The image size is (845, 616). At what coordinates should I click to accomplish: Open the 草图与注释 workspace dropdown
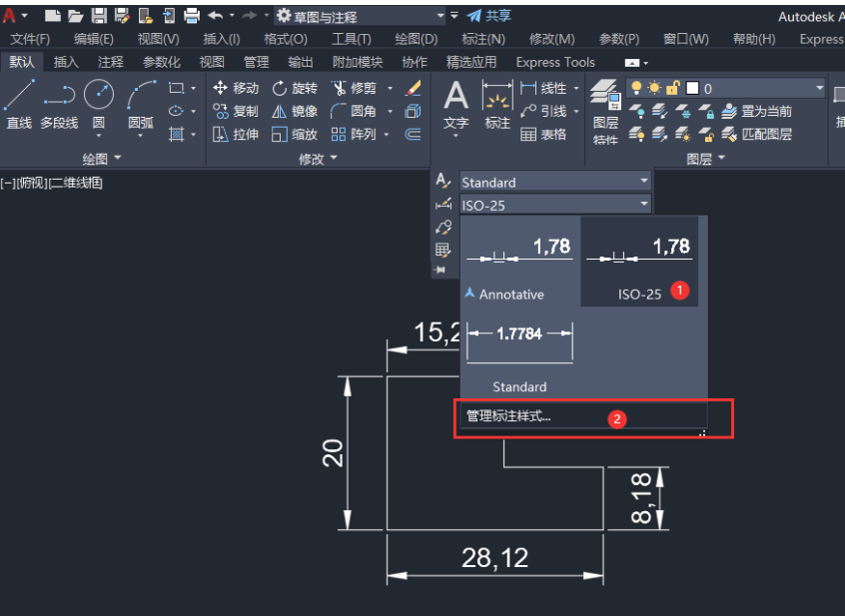(440, 16)
